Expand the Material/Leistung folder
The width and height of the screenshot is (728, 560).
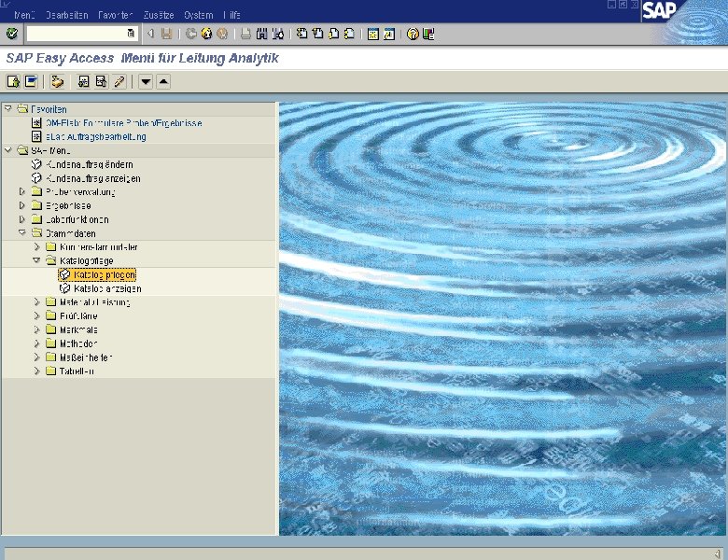pyautogui.click(x=36, y=301)
